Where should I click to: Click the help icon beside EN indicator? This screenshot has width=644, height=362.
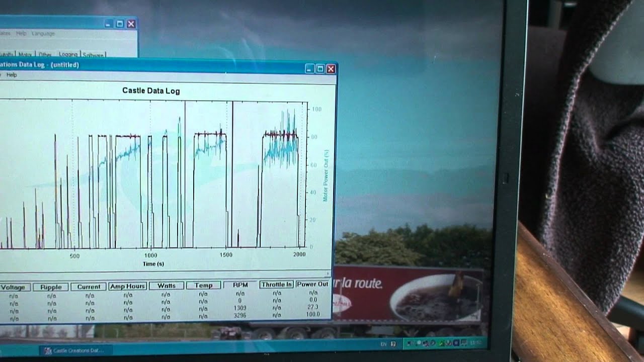coord(393,344)
